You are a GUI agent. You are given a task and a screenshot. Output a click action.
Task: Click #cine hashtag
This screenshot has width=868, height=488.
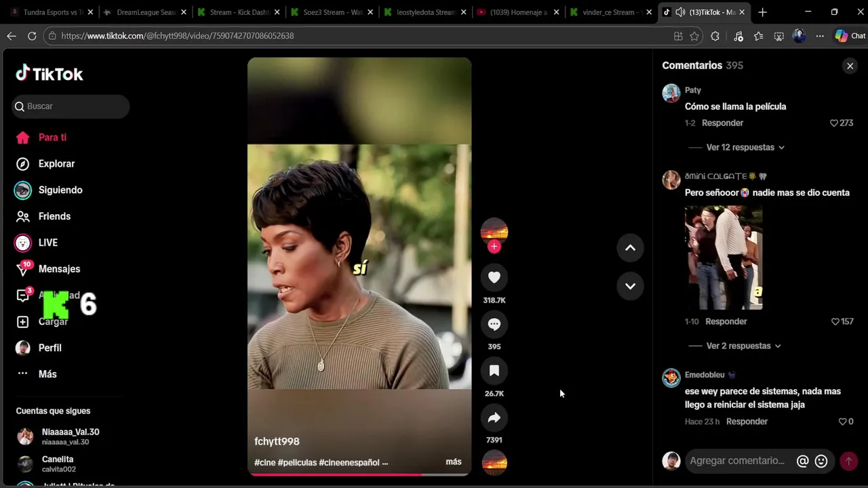click(x=265, y=462)
